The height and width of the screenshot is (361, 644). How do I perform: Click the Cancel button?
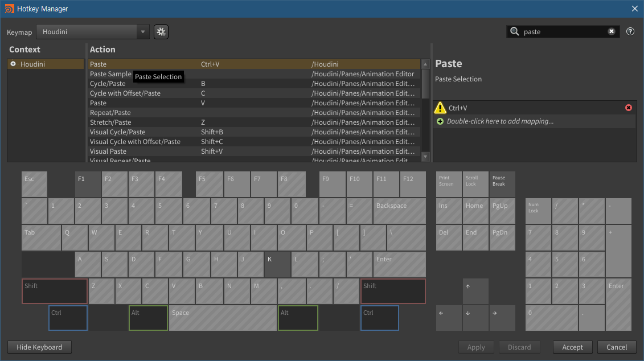tap(617, 347)
